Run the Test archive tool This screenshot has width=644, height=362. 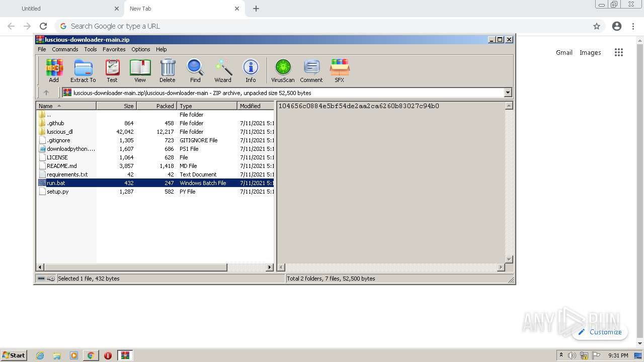(112, 70)
